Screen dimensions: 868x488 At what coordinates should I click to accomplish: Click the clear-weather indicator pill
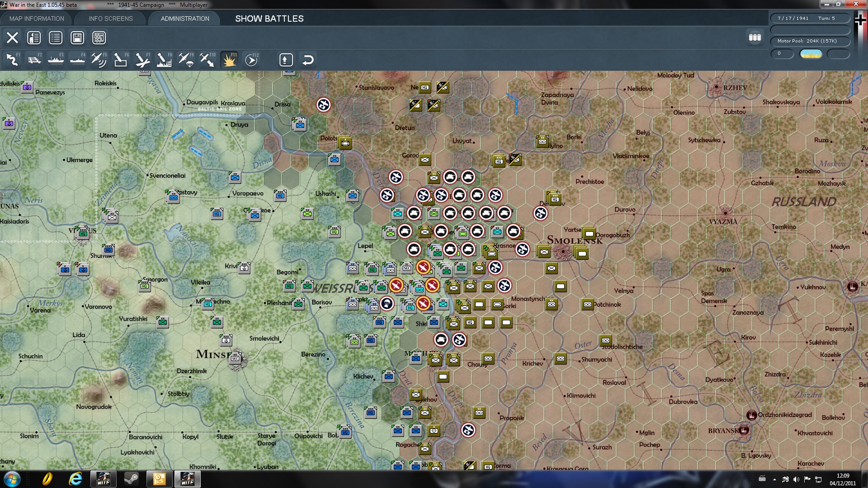pyautogui.click(x=811, y=54)
